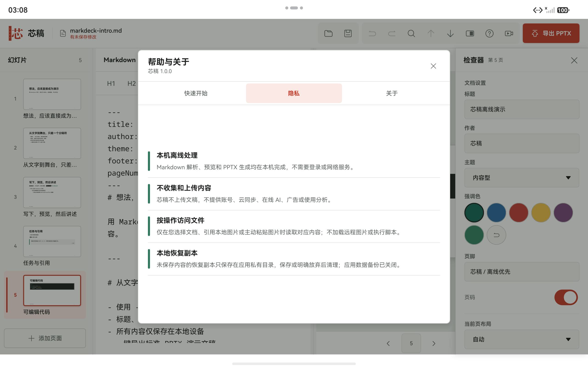
Task: Open search with magnifier icon
Action: (411, 33)
